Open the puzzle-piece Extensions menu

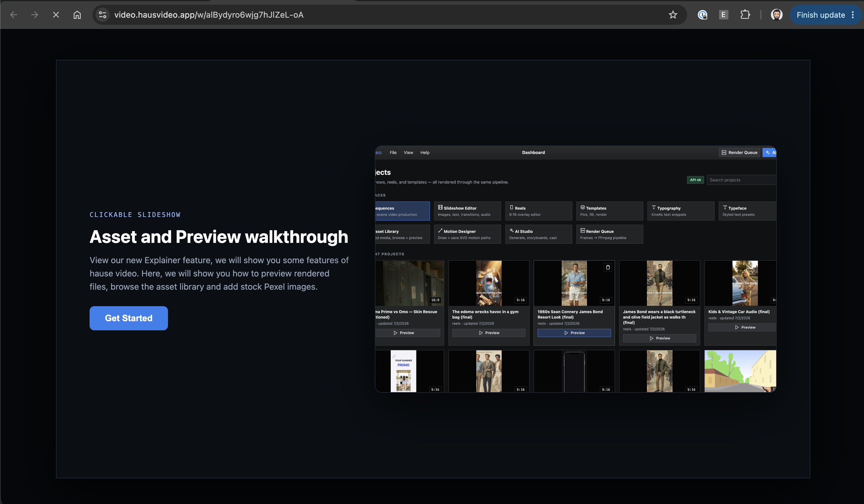(x=745, y=15)
